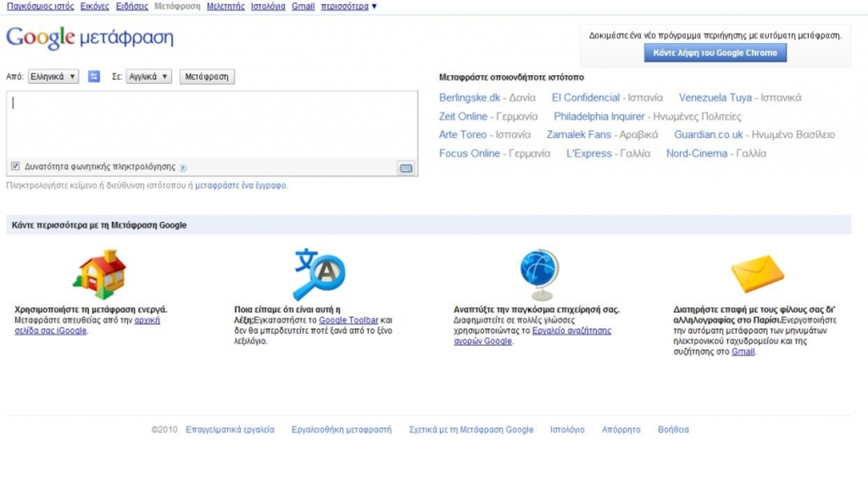Image resolution: width=868 pixels, height=503 pixels.
Task: Open Zamalek Fans site link
Action: pyautogui.click(x=579, y=134)
